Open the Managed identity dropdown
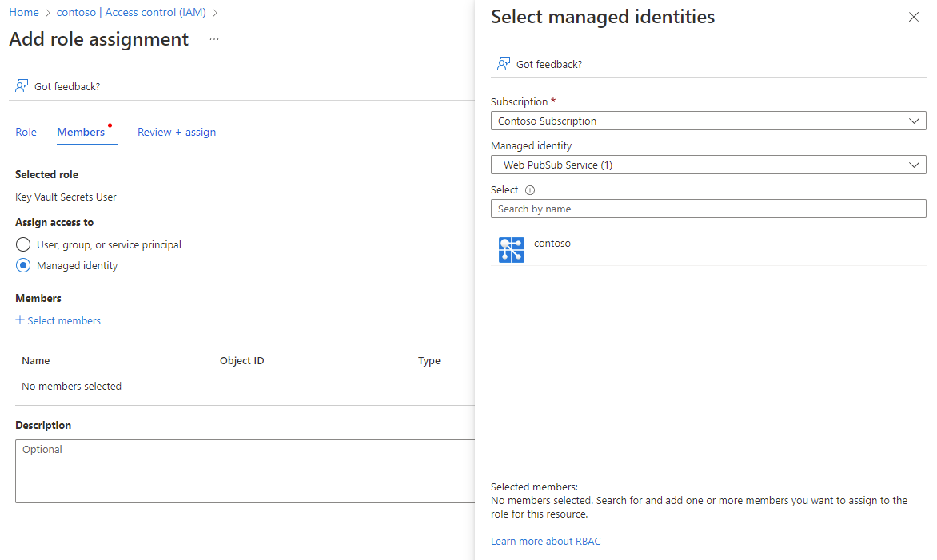The height and width of the screenshot is (560, 937). 708,165
